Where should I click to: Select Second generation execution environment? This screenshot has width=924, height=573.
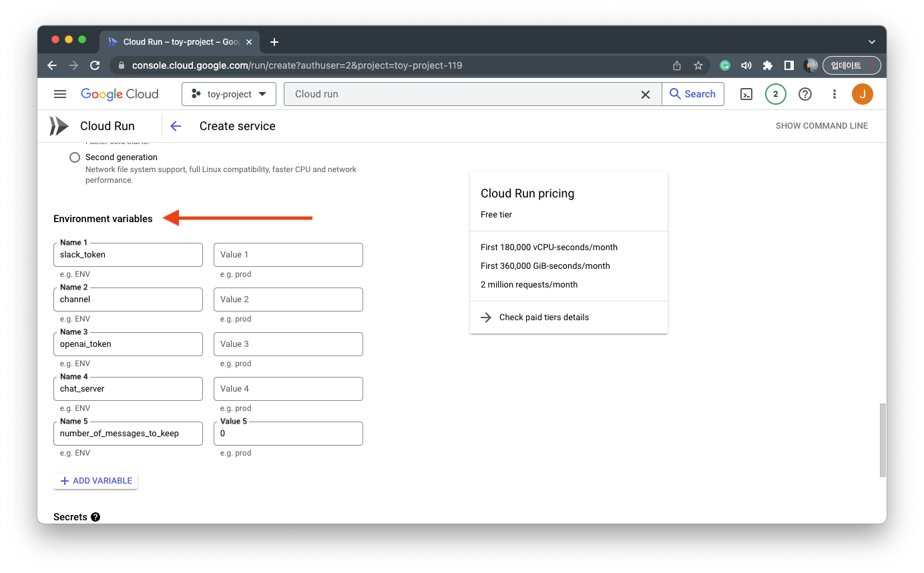click(x=75, y=157)
